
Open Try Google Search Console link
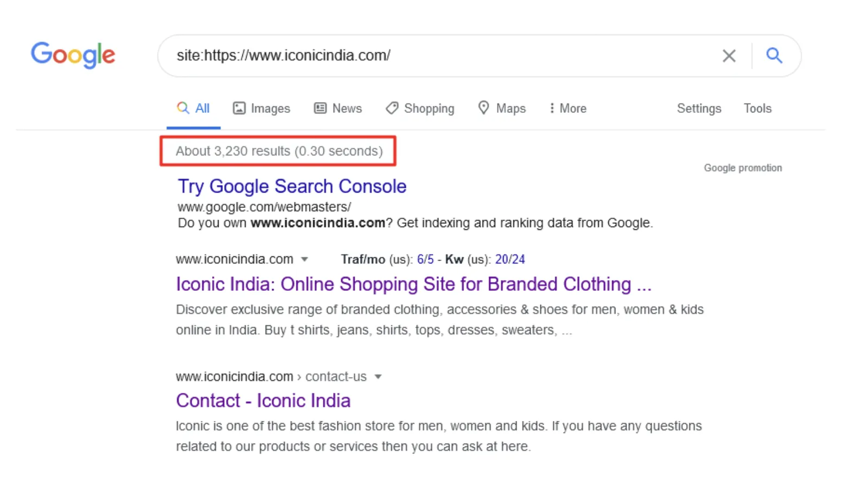[292, 186]
